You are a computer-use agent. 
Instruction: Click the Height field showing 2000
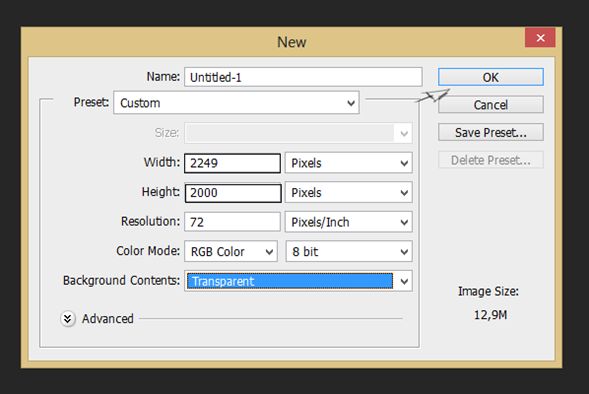(x=233, y=193)
